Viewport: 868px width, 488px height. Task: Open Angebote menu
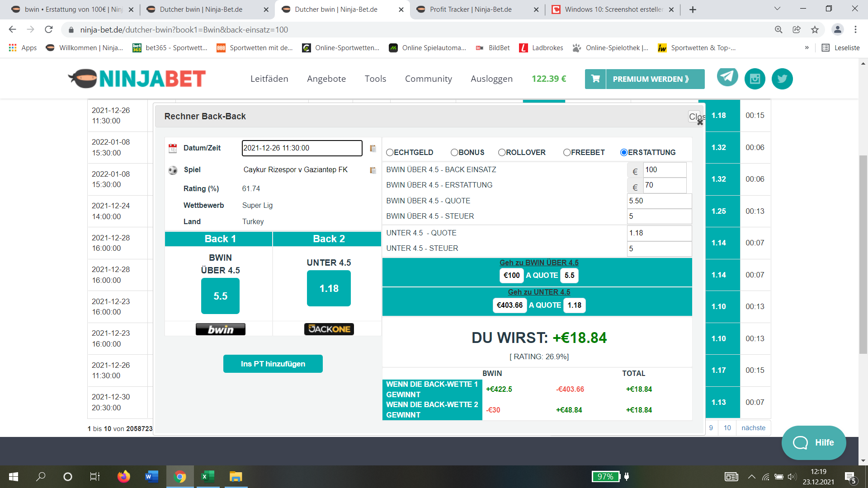click(x=326, y=79)
